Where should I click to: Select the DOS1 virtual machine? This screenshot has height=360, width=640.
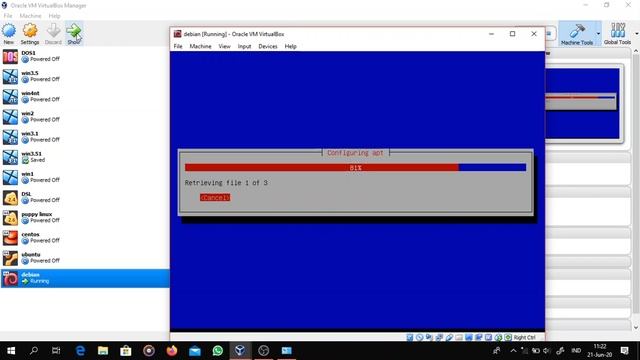click(85, 56)
